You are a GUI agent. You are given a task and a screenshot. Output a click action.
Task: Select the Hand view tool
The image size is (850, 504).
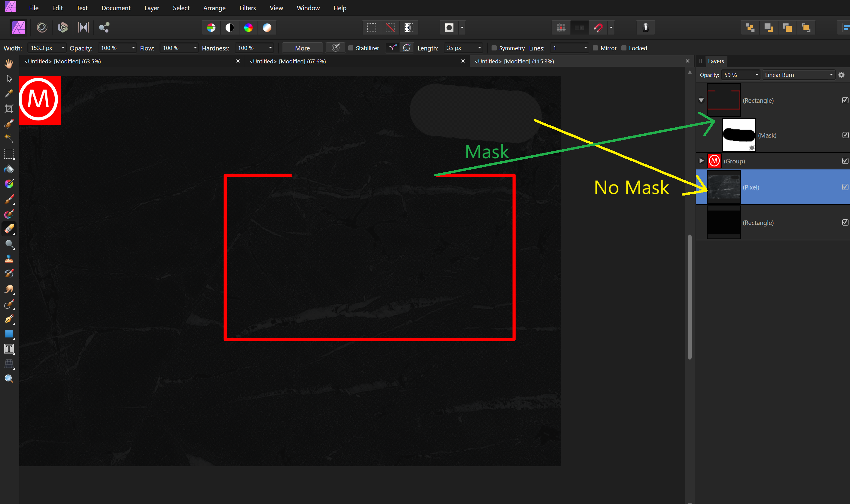9,63
